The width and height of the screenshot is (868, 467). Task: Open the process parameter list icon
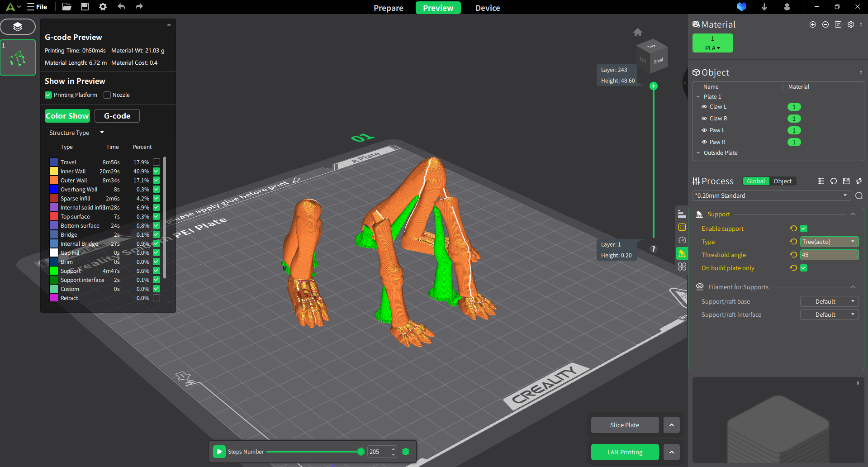[x=821, y=181]
